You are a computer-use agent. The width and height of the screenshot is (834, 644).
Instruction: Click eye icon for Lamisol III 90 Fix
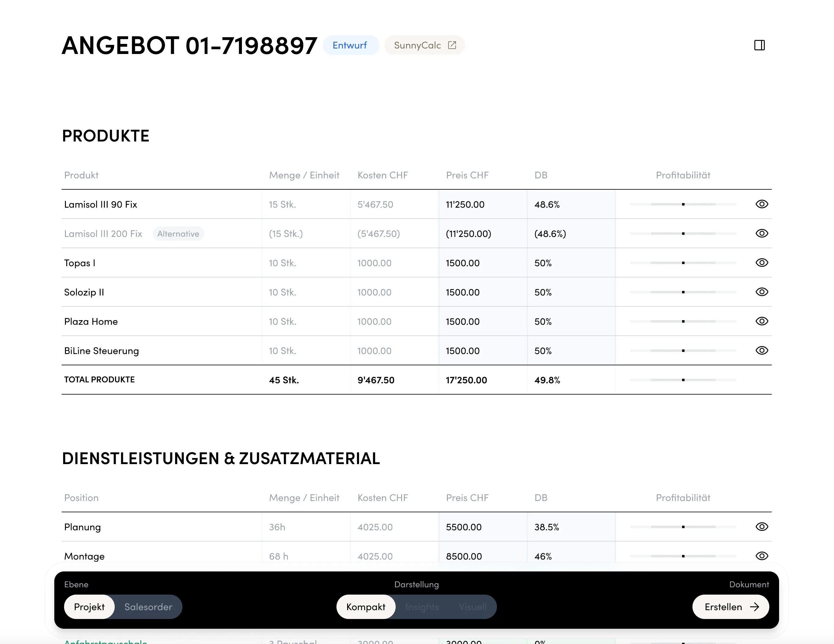point(761,204)
